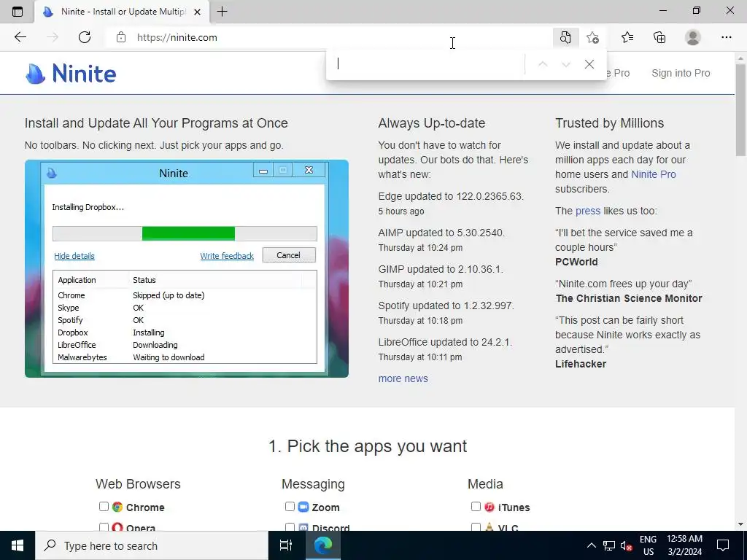The width and height of the screenshot is (747, 560).
Task: Click the '1. Pick the apps you want' heading
Action: pos(368,446)
